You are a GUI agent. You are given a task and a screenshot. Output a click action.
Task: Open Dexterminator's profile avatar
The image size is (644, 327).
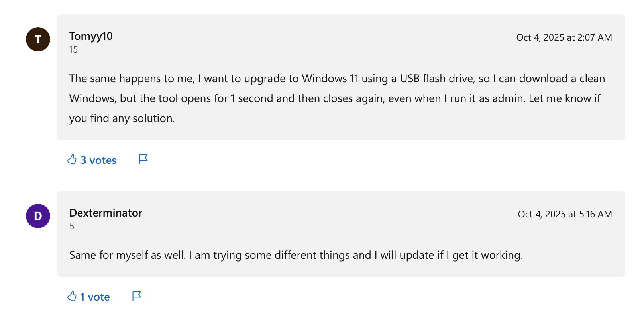point(38,216)
